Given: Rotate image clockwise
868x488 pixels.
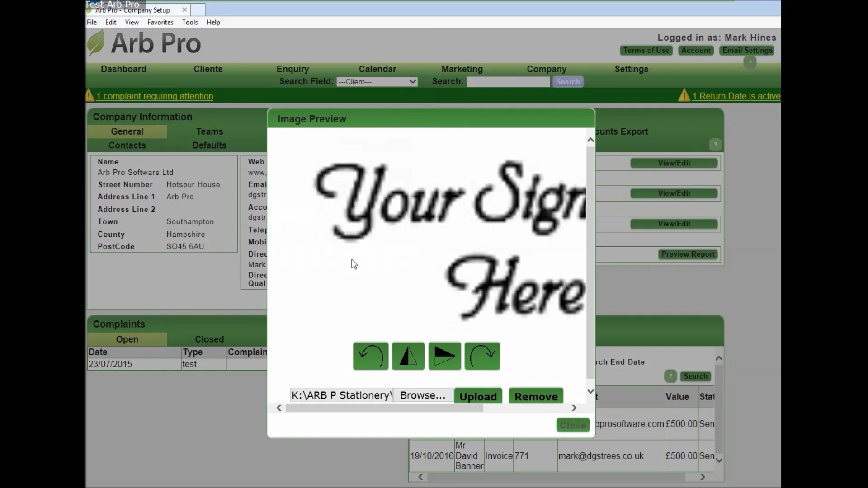Looking at the screenshot, I should (482, 356).
